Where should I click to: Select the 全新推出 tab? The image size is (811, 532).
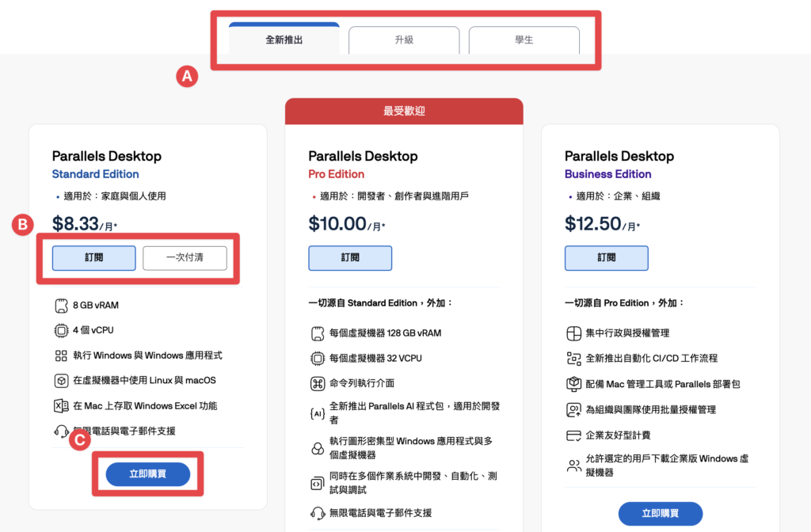pyautogui.click(x=284, y=39)
